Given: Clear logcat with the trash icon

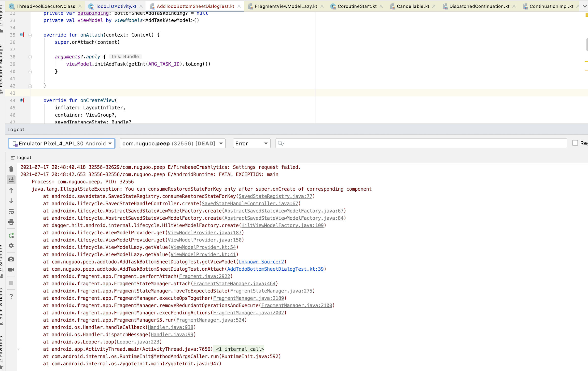Looking at the screenshot, I should click(x=11, y=169).
